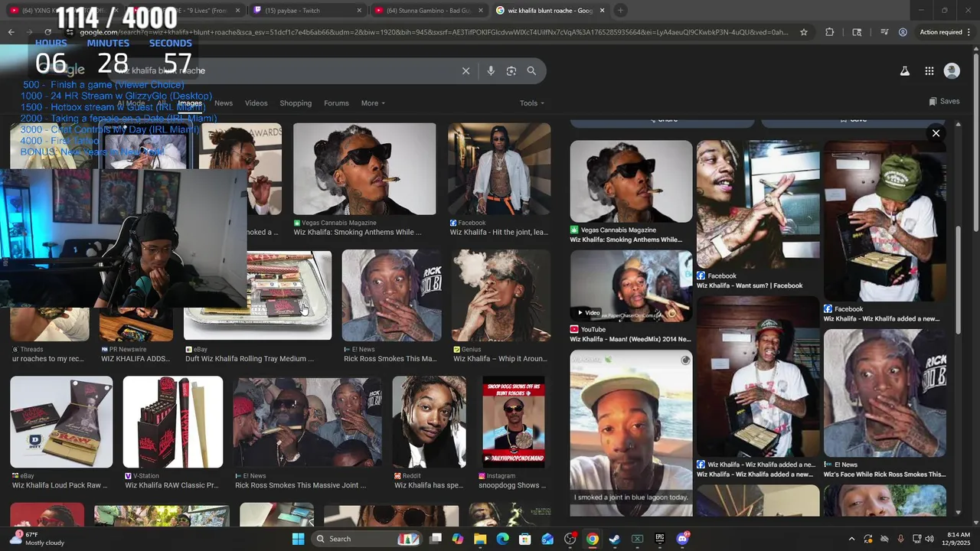Open the Google apps grid

pyautogui.click(x=929, y=70)
